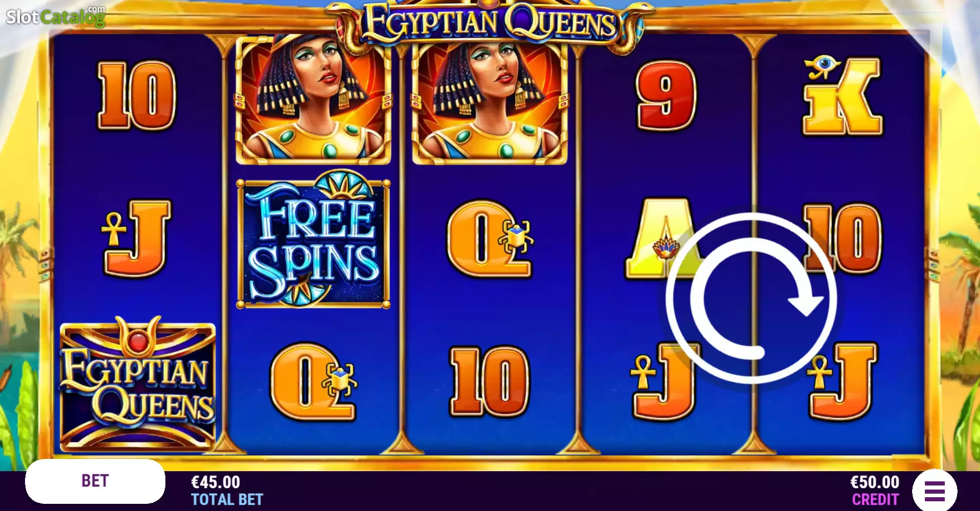Click the €50.00 credit display
This screenshot has width=980, height=511.
pyautogui.click(x=875, y=491)
